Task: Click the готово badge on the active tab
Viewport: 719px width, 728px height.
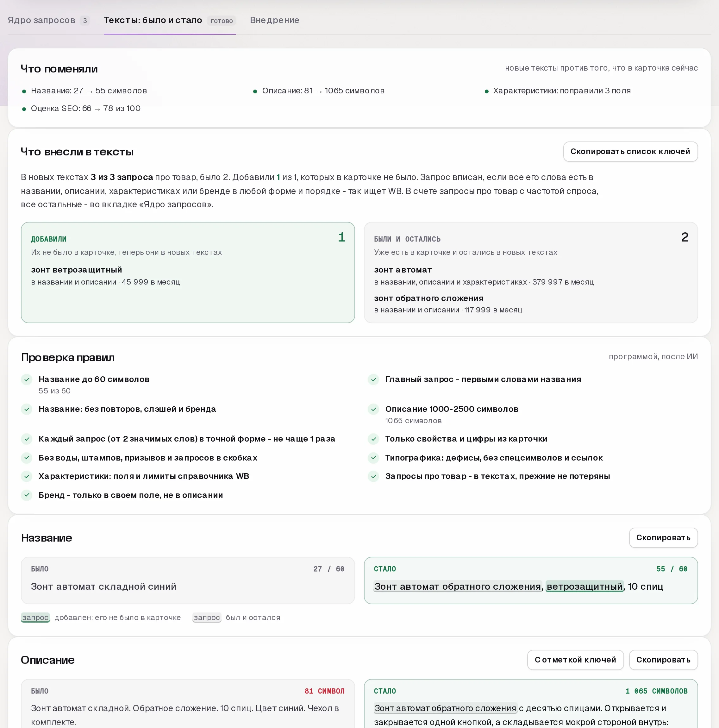Action: 222,21
